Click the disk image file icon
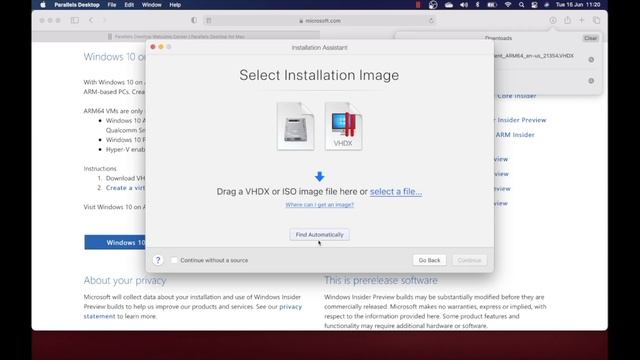Image resolution: width=640 pixels, height=360 pixels. (x=296, y=126)
